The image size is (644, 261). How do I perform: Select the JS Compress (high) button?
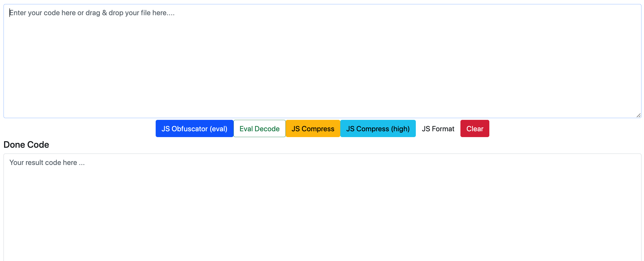378,128
